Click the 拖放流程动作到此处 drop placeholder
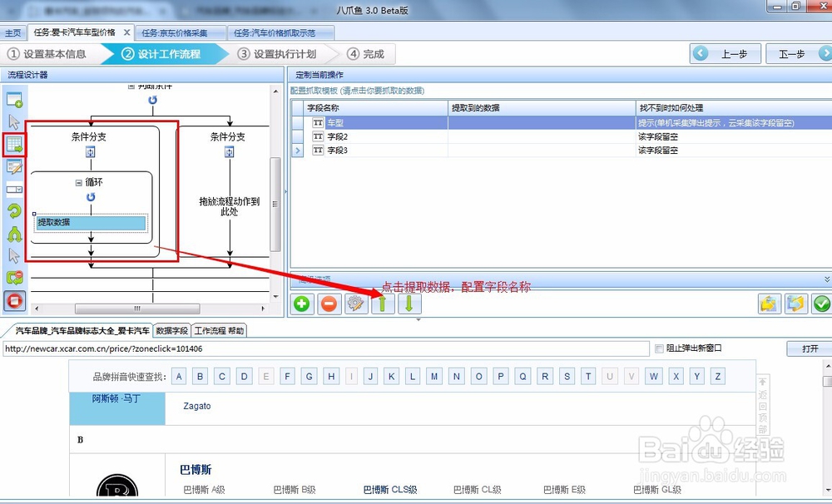The image size is (832, 504). point(230,206)
